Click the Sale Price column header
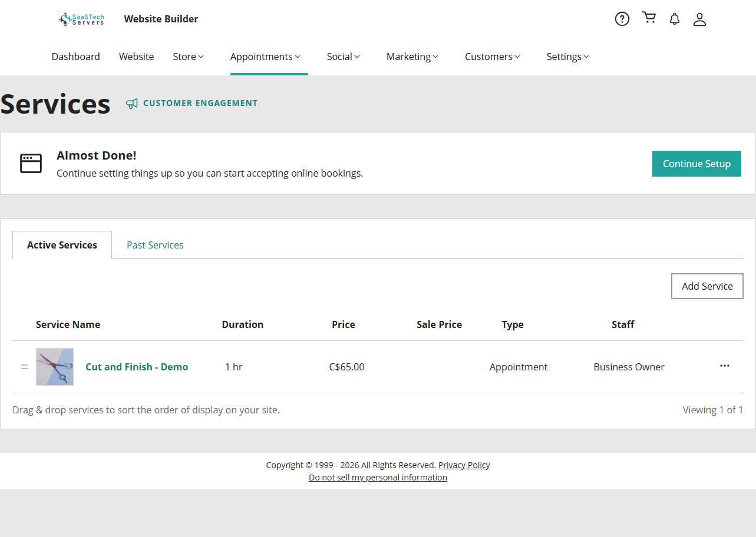Screen dimensions: 756x537 click(x=439, y=324)
